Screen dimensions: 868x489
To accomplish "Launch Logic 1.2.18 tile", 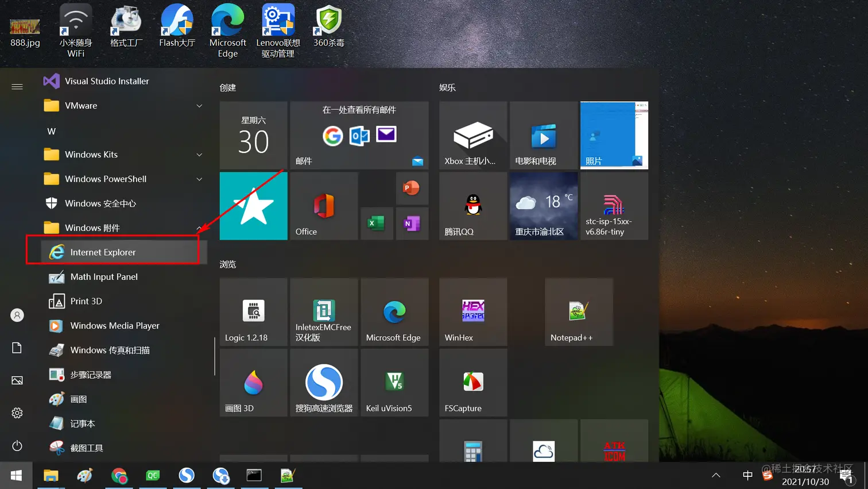I will coord(253,312).
